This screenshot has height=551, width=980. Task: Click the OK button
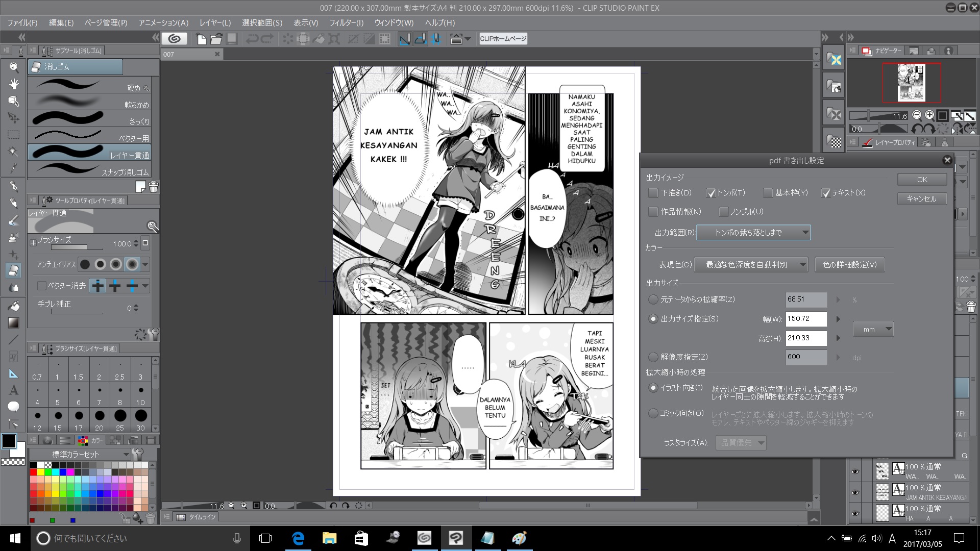click(922, 180)
